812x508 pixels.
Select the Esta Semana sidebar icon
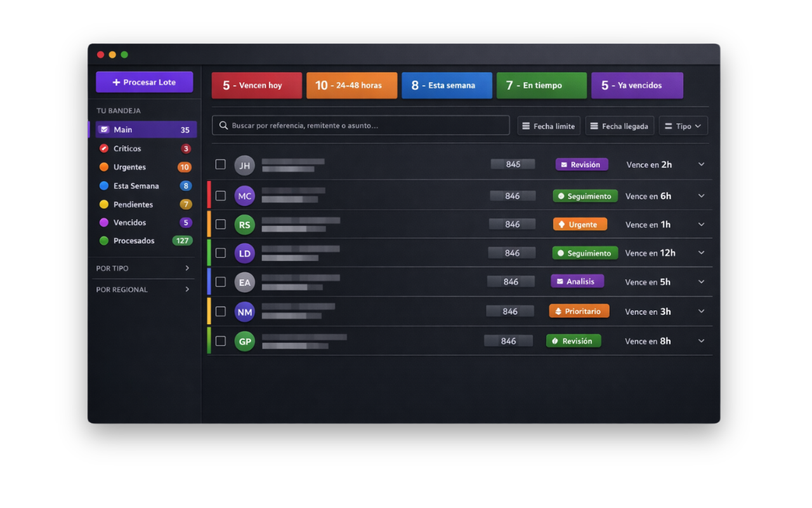102,185
